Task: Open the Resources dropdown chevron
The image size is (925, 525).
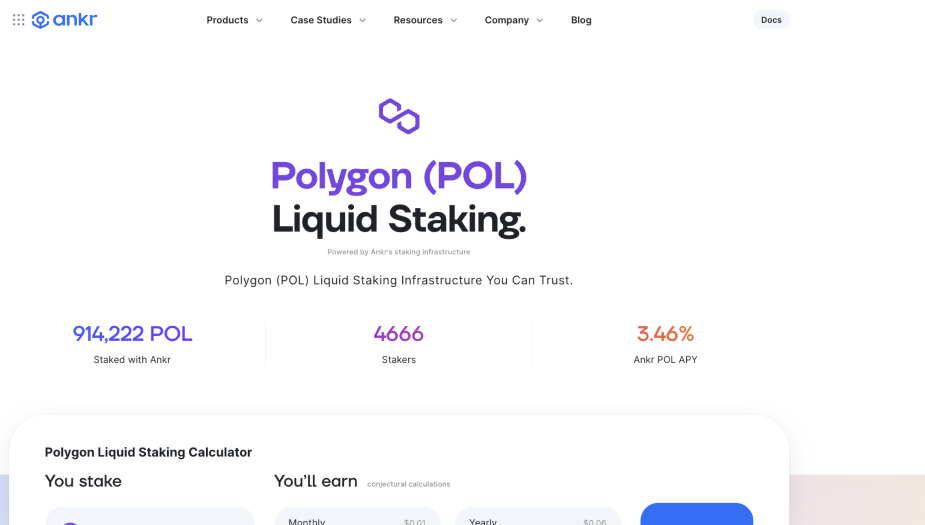Action: click(453, 20)
